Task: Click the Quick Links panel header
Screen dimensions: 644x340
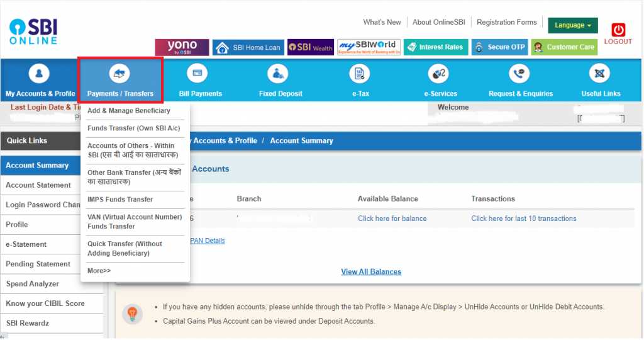Action: [x=40, y=140]
